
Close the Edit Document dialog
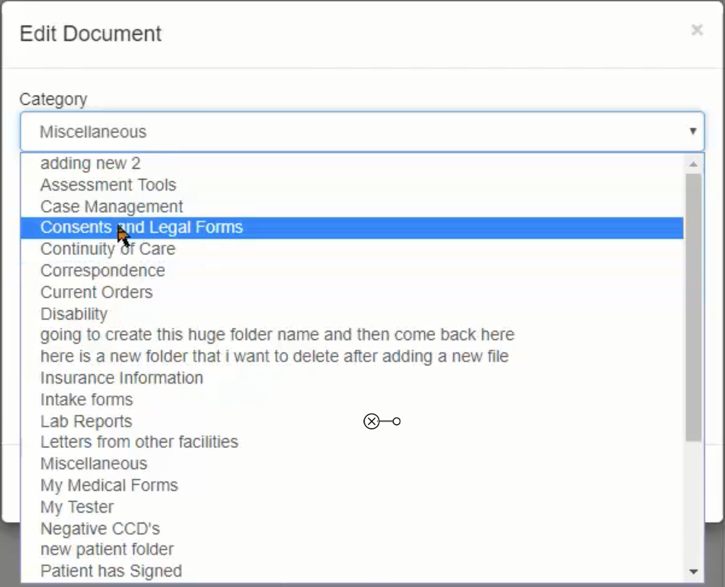tap(697, 31)
